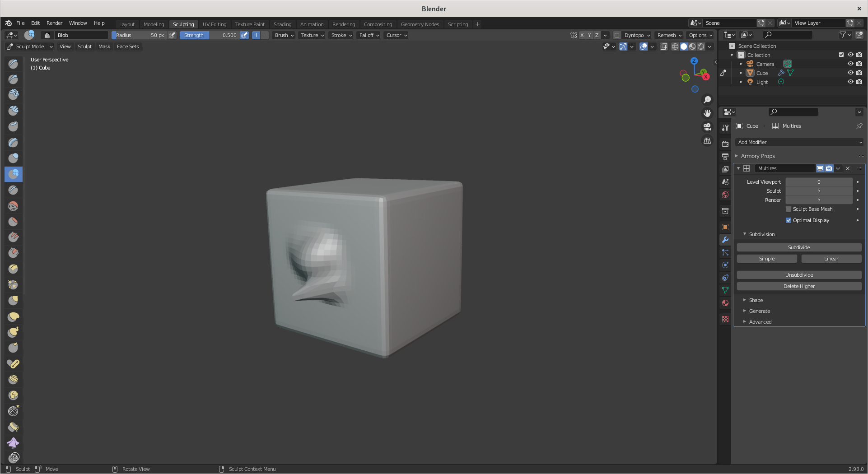Image resolution: width=868 pixels, height=474 pixels.
Task: Open the Render menu
Action: pos(55,23)
